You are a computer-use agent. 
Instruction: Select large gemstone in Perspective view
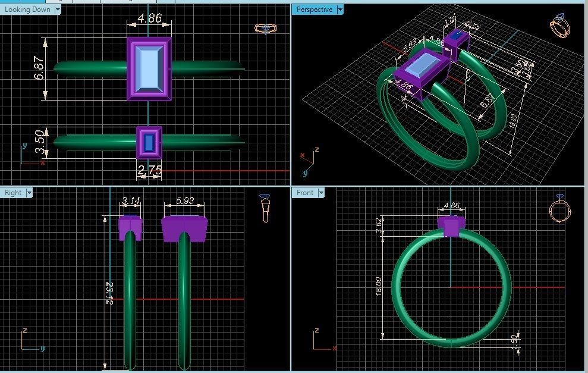[423, 64]
